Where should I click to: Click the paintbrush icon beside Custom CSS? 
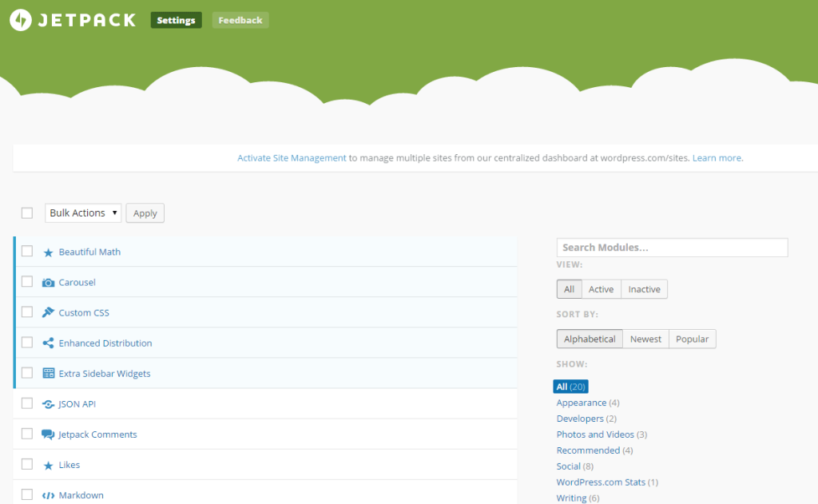49,312
